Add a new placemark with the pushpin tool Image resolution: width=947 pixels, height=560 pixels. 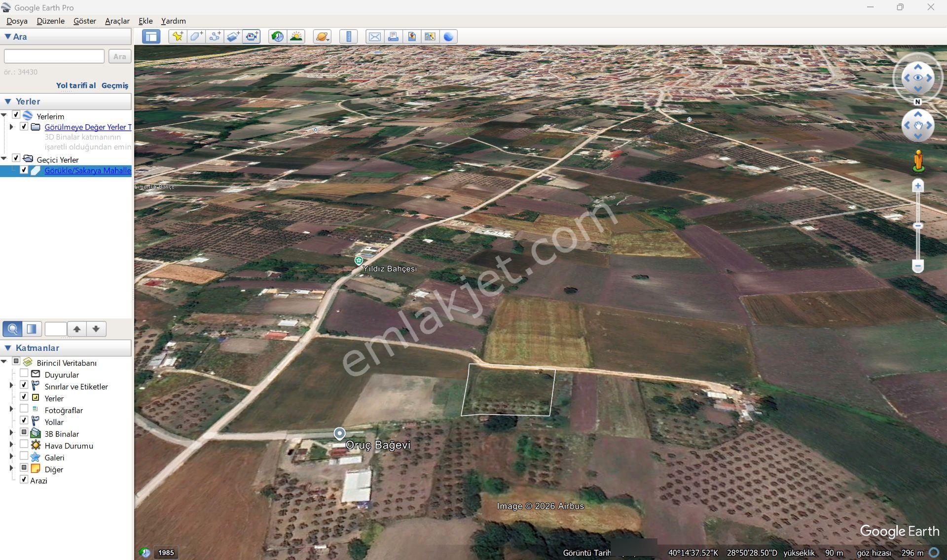click(178, 36)
